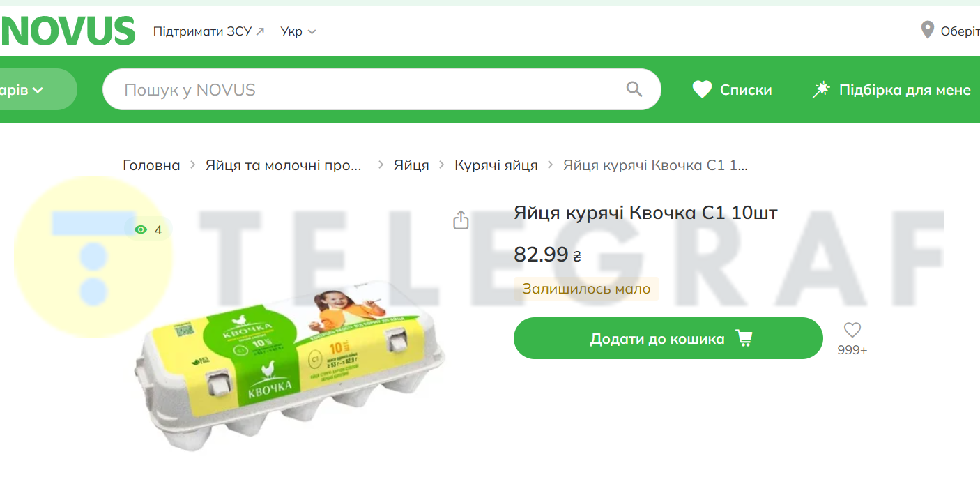Navigate to Яйця breadcrumb
Screen dimensions: 980x500
coord(411,165)
